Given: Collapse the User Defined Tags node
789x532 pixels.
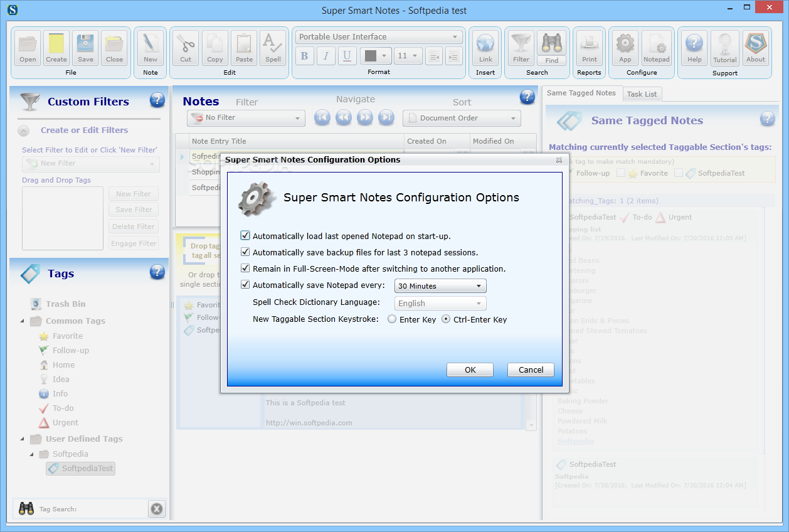Looking at the screenshot, I should click(x=23, y=439).
